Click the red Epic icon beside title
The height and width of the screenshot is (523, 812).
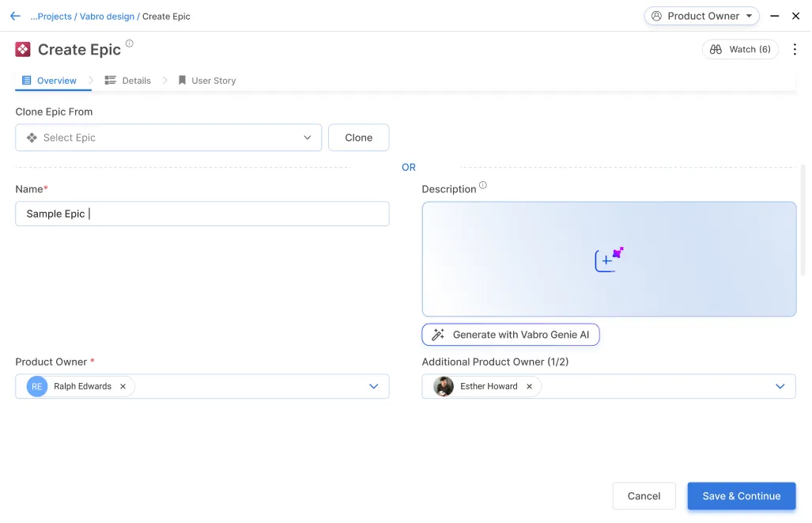(23, 50)
